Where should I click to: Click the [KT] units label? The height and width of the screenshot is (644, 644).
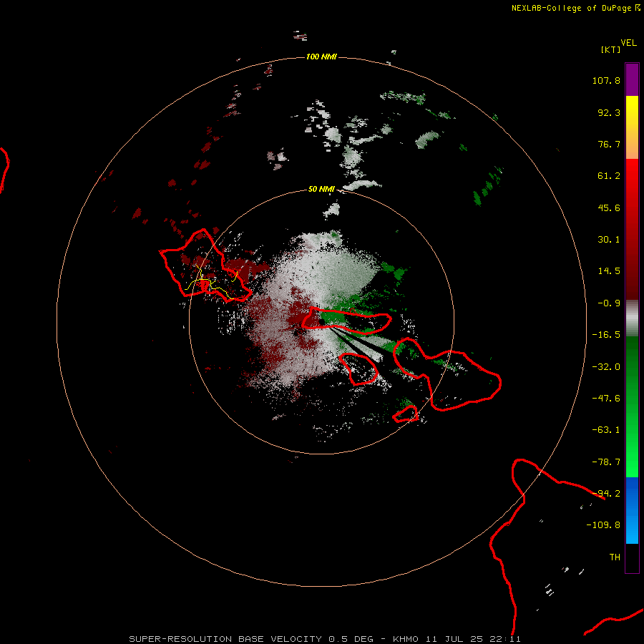pos(610,49)
